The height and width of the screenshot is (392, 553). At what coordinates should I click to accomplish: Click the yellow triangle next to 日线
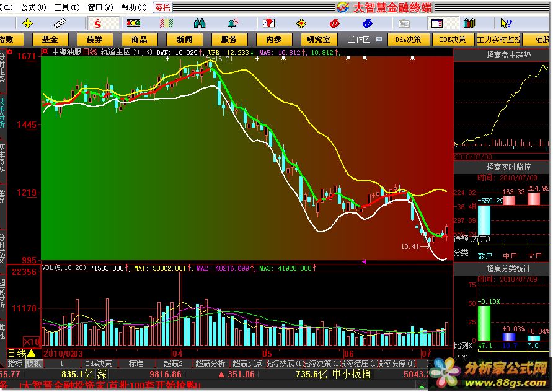[x=32, y=353]
